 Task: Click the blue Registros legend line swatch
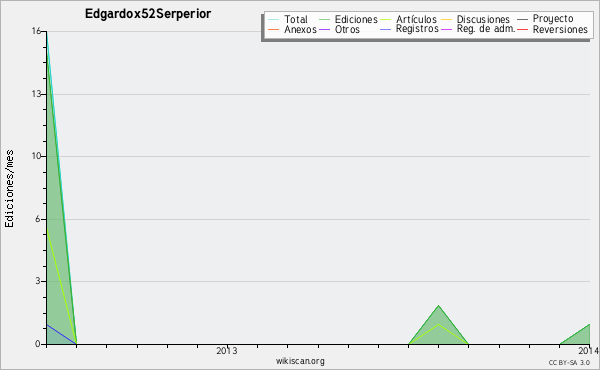(385, 29)
